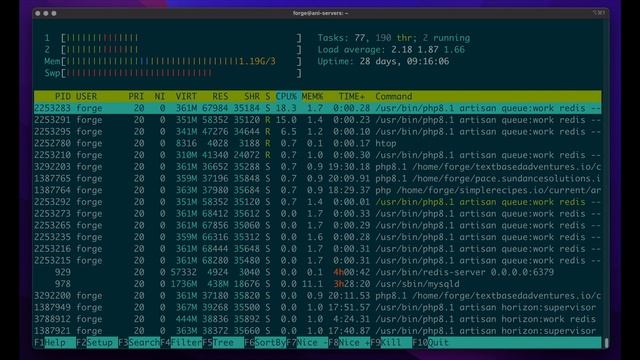
Task: Select the simplerecipes.io php process row
Action: click(x=318, y=190)
